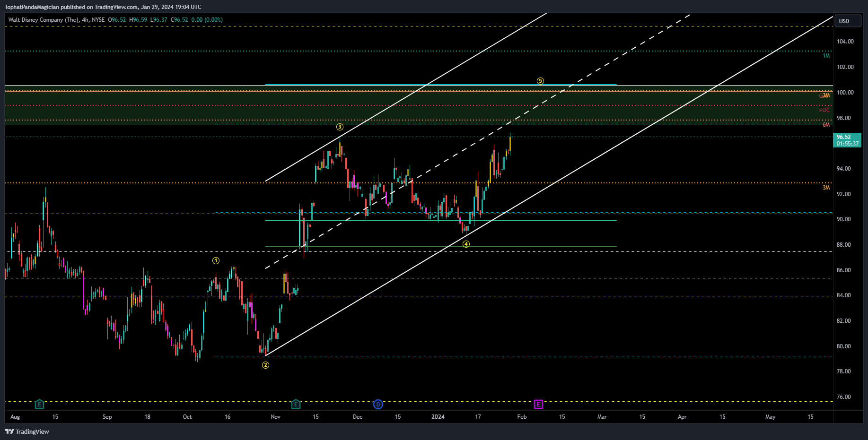Click the Feb label on time axis
The image size is (868, 440).
point(522,417)
